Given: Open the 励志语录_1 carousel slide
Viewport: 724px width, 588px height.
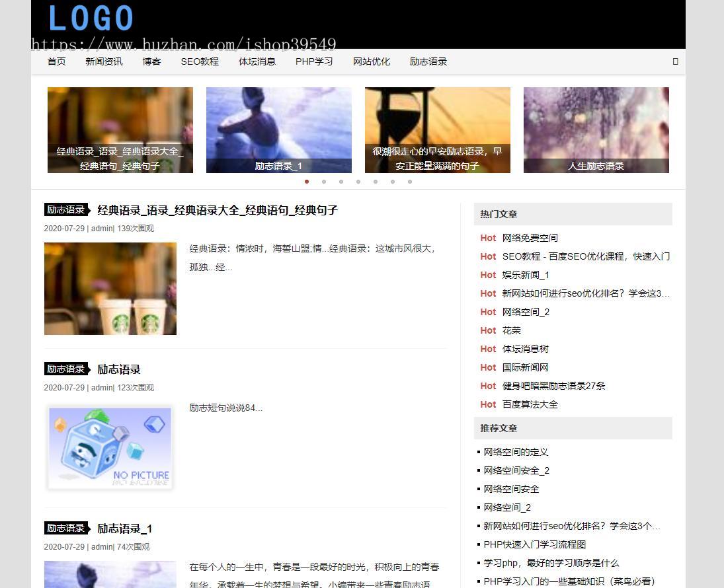Looking at the screenshot, I should 279,130.
